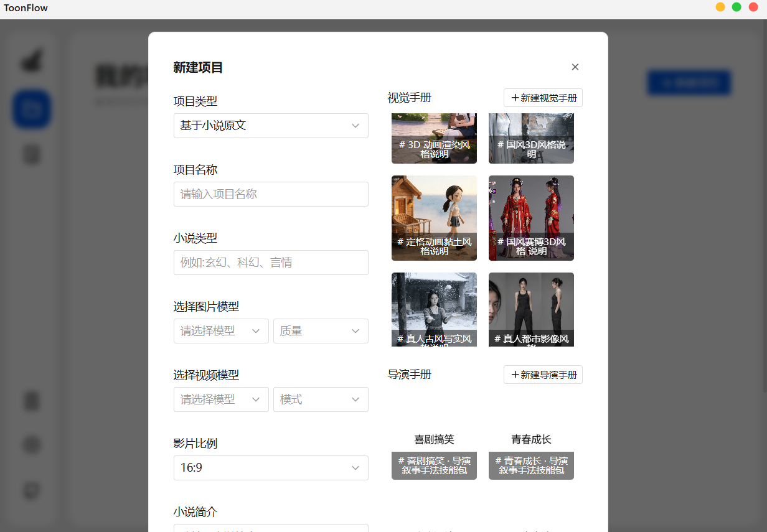
Task: Click the 视觉手册 section heading
Action: click(409, 98)
